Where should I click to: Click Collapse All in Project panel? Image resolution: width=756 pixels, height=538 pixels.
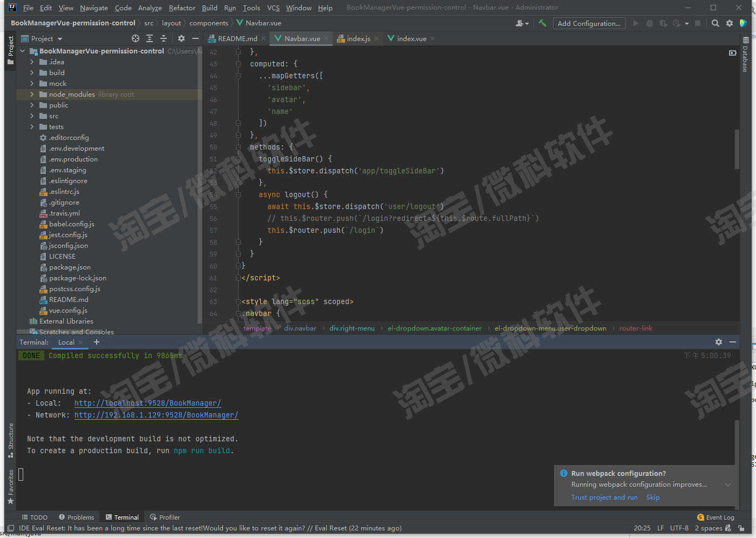(x=164, y=38)
